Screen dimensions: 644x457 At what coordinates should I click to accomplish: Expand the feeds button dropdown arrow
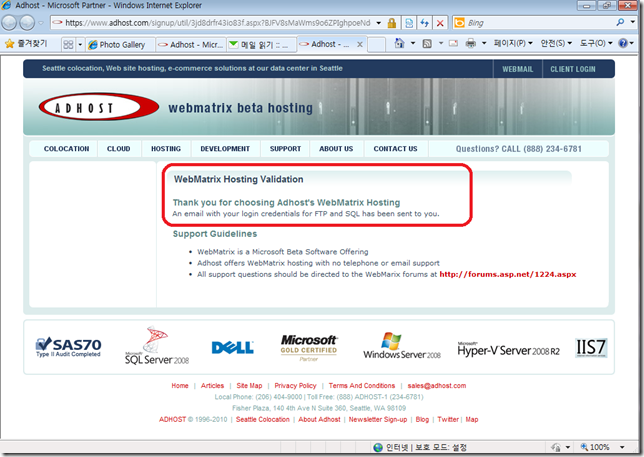[441, 43]
